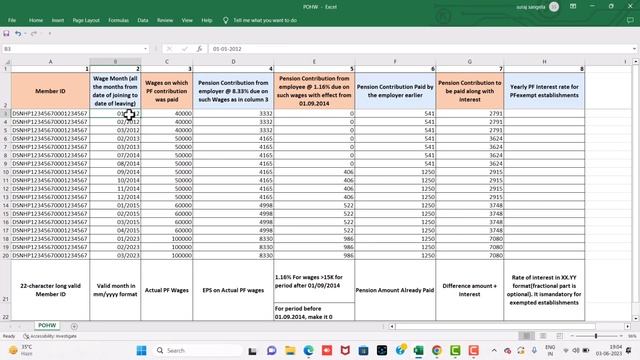The width and height of the screenshot is (640, 360).
Task: Open the Undo history dropdown arrow
Action: 25,33
